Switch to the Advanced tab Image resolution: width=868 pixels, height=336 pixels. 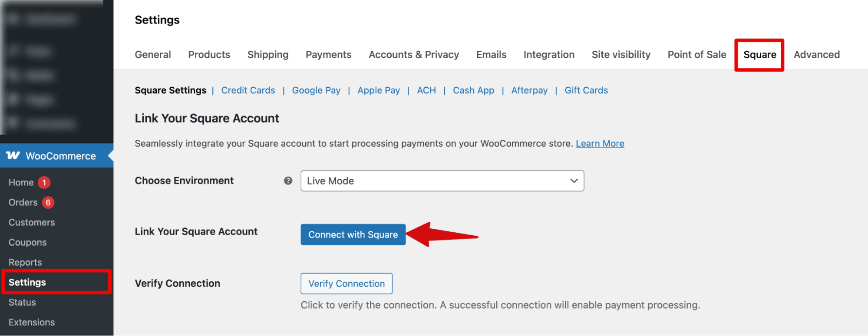(817, 55)
